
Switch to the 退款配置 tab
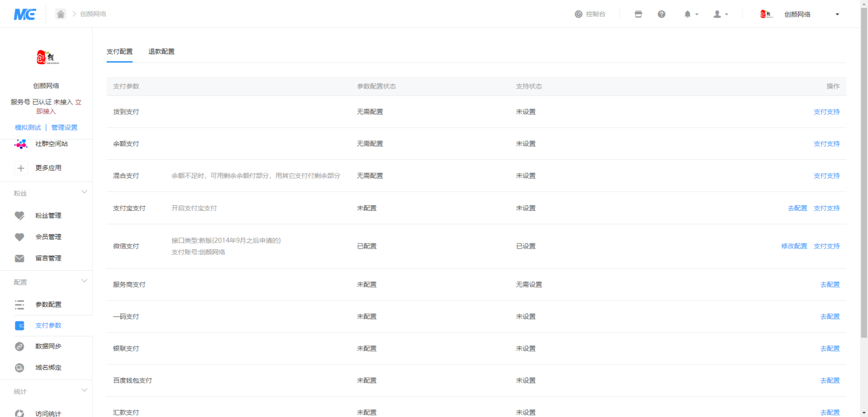pos(162,51)
